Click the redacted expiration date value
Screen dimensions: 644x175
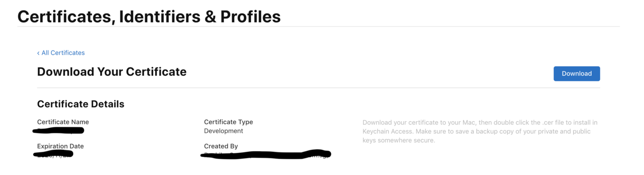54,154
